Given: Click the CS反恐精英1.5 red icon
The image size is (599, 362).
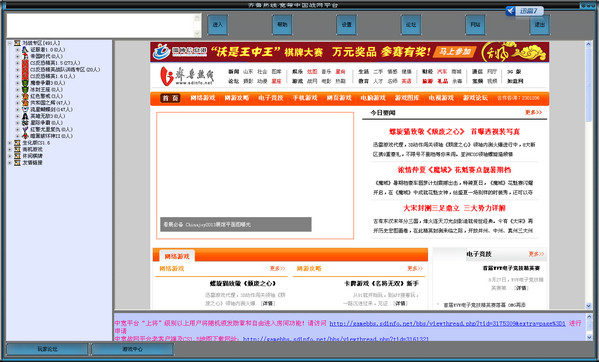Looking at the screenshot, I should (x=25, y=63).
